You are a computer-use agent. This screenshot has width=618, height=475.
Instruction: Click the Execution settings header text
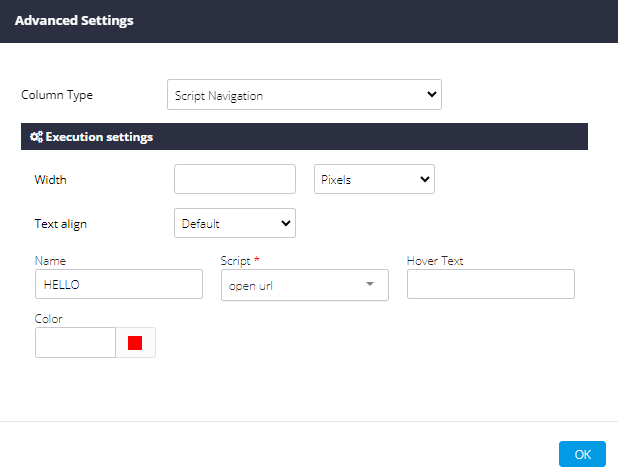point(99,137)
